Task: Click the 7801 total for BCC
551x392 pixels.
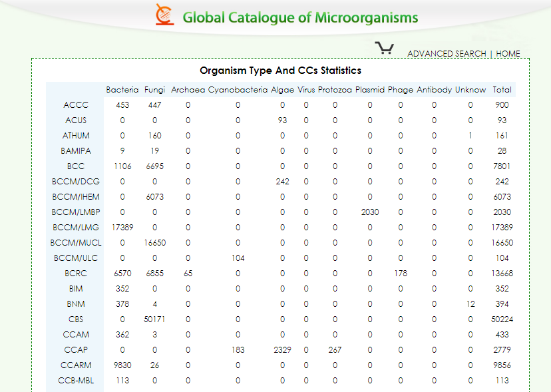Action: [x=502, y=166]
